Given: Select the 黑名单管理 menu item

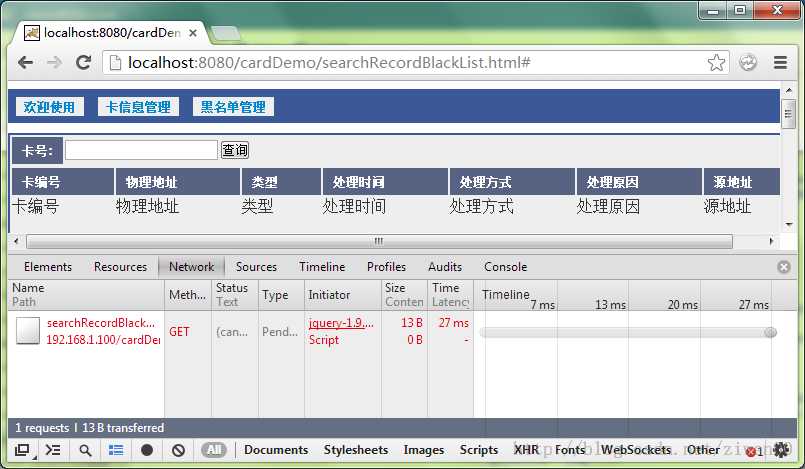Looking at the screenshot, I should 233,107.
